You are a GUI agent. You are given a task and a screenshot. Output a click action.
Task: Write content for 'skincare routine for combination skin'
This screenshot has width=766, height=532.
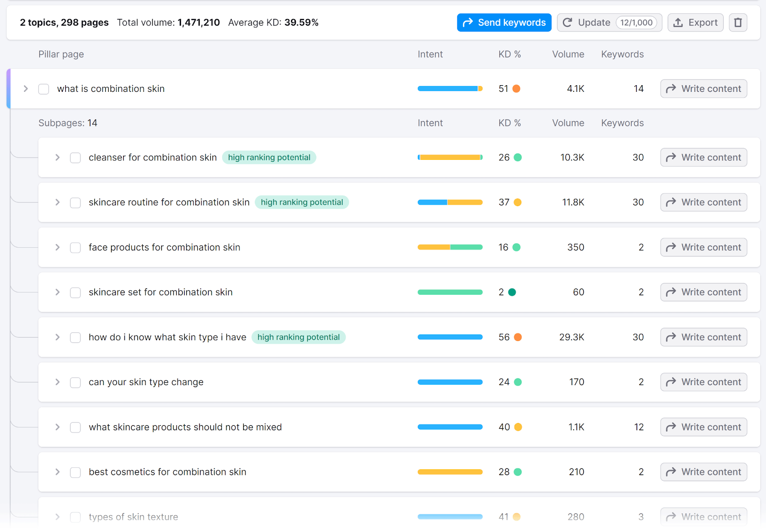704,202
